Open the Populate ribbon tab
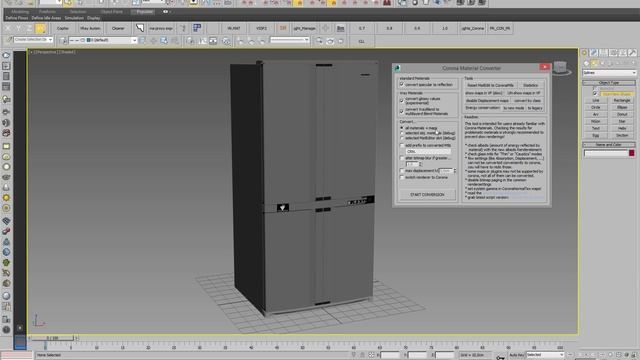The width and height of the screenshot is (640, 360). pos(144,12)
